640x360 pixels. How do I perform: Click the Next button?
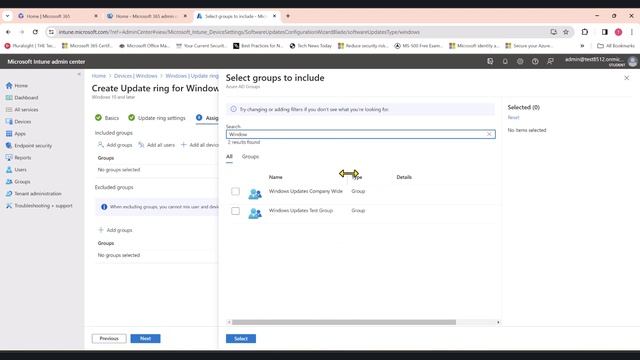click(145, 339)
